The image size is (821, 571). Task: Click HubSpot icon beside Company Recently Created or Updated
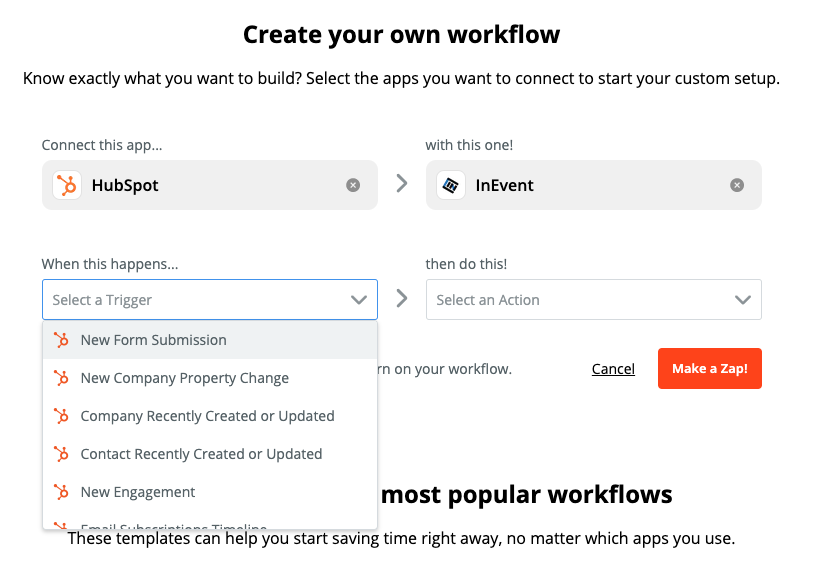click(x=61, y=416)
